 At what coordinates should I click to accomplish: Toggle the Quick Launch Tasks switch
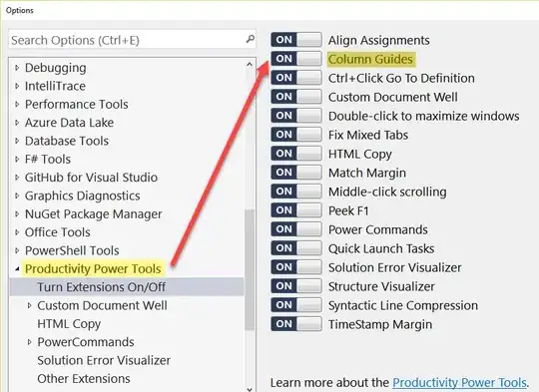click(x=296, y=248)
